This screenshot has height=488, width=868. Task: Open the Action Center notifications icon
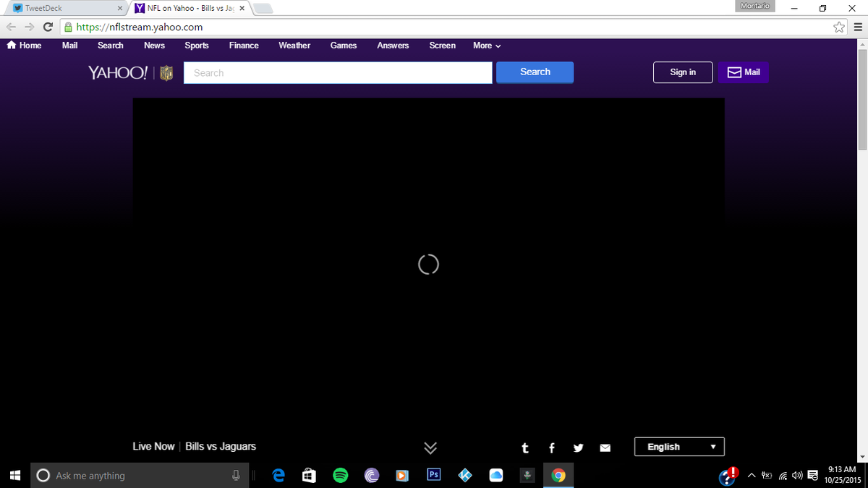tap(813, 476)
